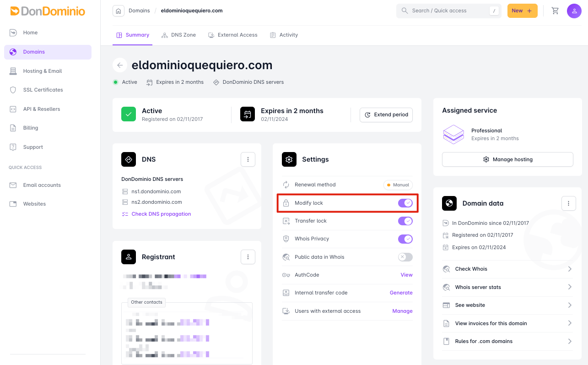
Task: Turn off Whois Privacy toggle
Action: click(405, 239)
